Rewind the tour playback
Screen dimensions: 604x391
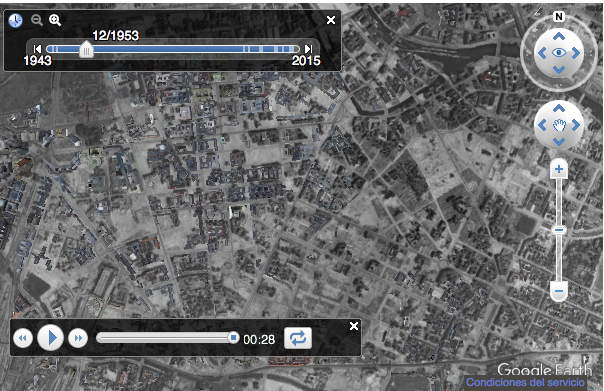pyautogui.click(x=23, y=338)
